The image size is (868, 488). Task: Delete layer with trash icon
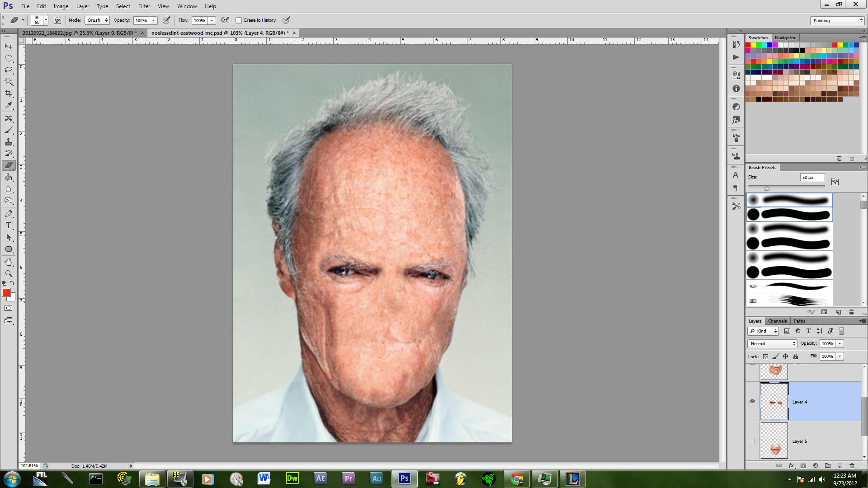coord(852,465)
